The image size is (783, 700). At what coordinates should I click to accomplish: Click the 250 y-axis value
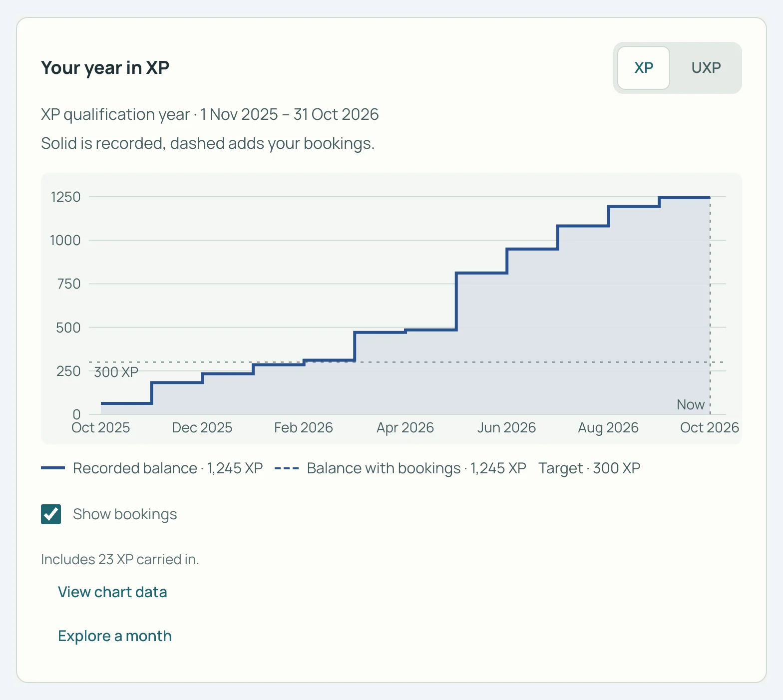pos(68,371)
